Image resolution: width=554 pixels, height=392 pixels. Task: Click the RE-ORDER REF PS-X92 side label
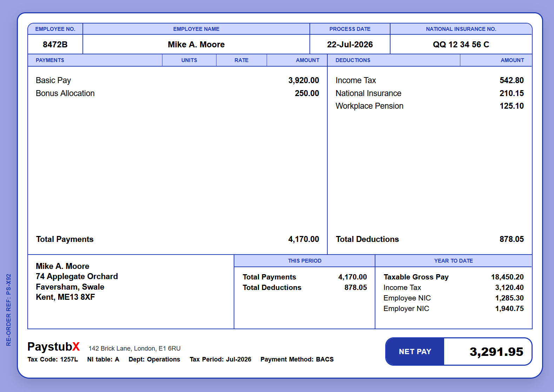[x=9, y=310]
